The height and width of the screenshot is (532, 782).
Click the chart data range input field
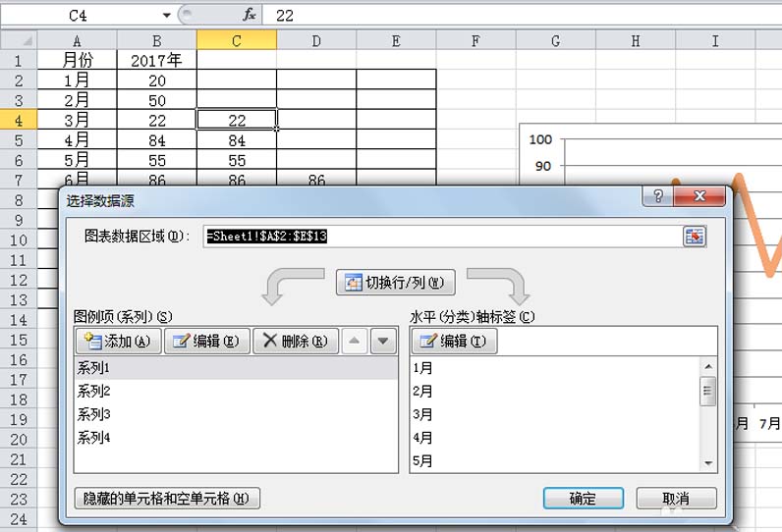[x=442, y=237]
